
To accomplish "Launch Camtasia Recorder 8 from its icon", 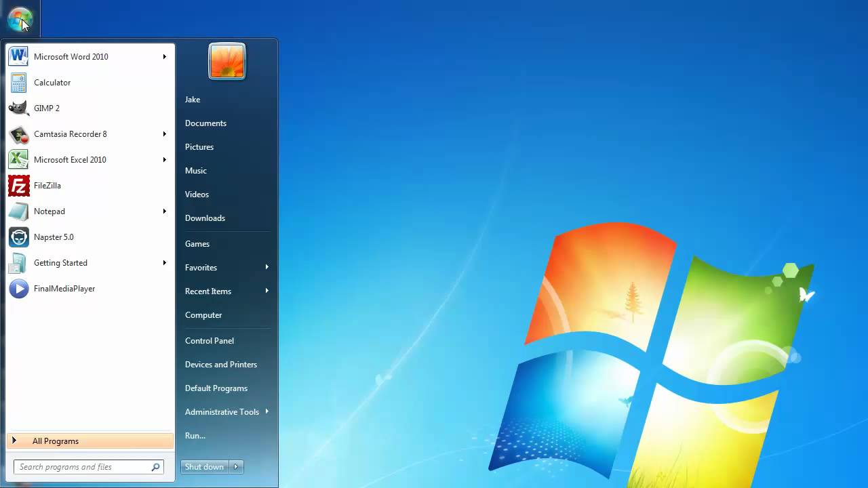I will (18, 134).
